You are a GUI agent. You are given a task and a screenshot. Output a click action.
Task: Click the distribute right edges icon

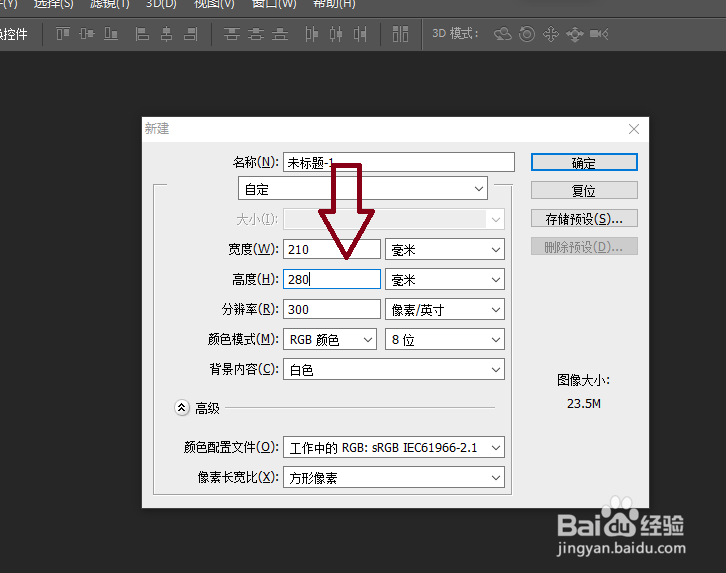[360, 34]
